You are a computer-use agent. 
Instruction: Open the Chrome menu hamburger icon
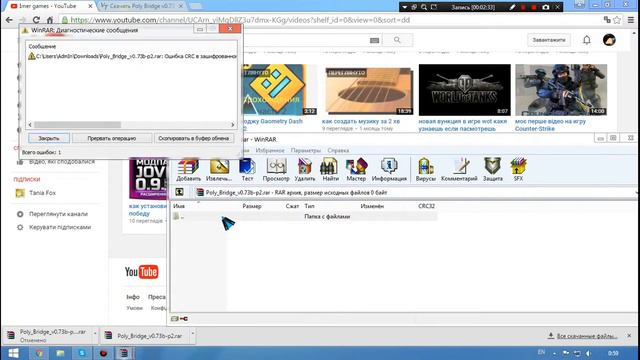pyautogui.click(x=631, y=20)
